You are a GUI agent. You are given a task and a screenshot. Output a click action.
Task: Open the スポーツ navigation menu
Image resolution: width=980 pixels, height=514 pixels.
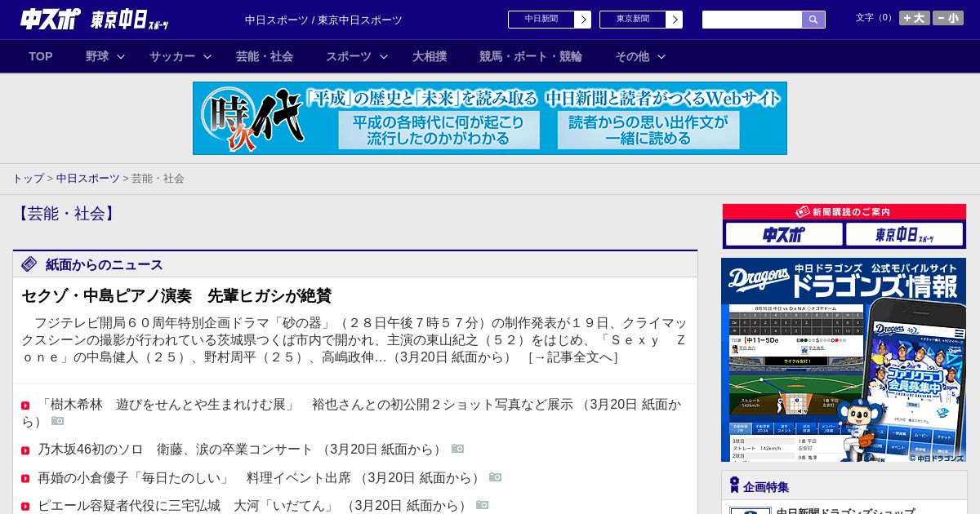349,56
